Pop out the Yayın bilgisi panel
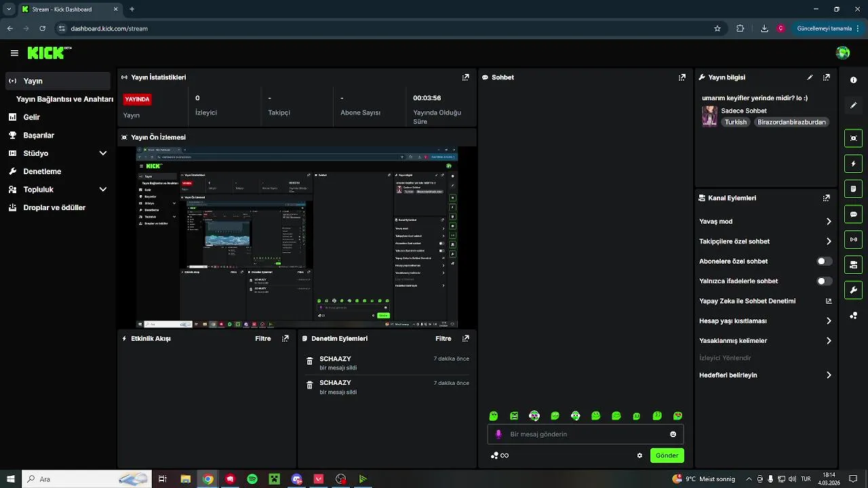The image size is (868, 488). tap(826, 77)
